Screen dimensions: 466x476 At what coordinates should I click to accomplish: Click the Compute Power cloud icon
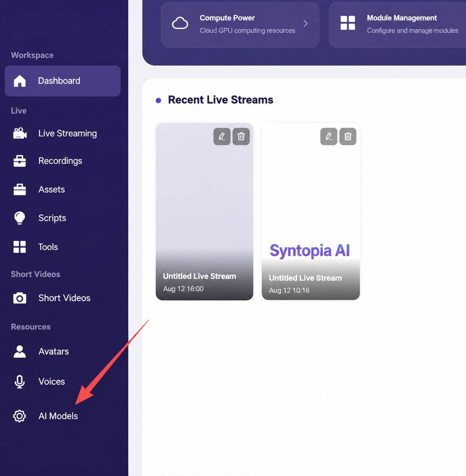180,23
